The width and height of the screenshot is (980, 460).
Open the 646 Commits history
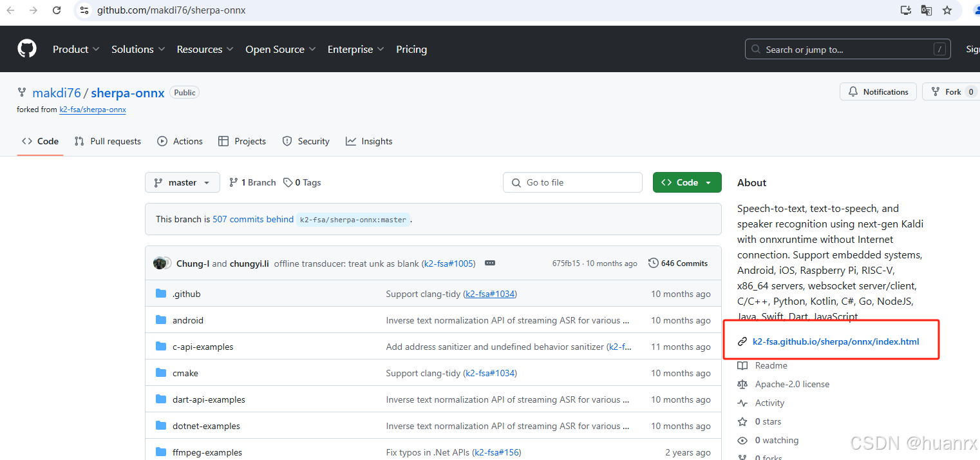coord(677,263)
